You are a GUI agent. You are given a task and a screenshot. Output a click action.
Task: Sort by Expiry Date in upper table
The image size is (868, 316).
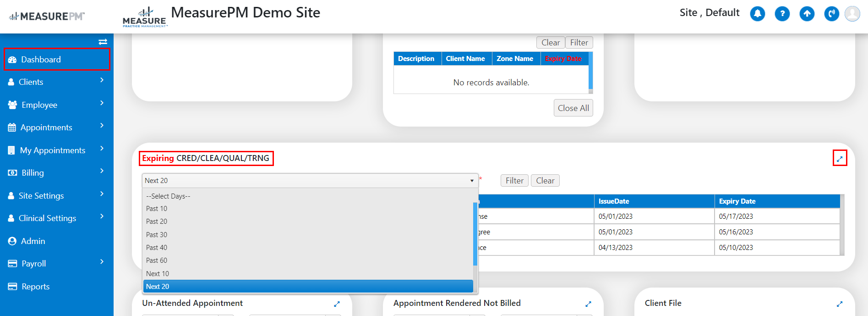pos(563,59)
